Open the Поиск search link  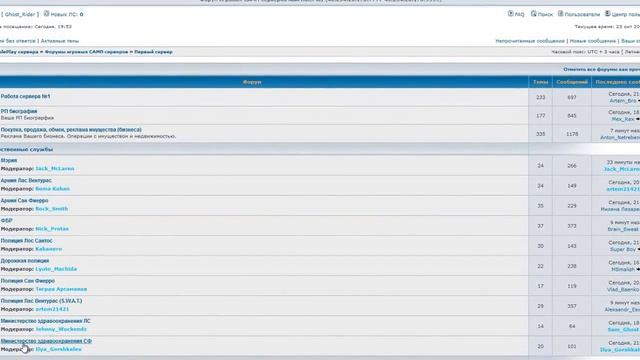[545, 14]
